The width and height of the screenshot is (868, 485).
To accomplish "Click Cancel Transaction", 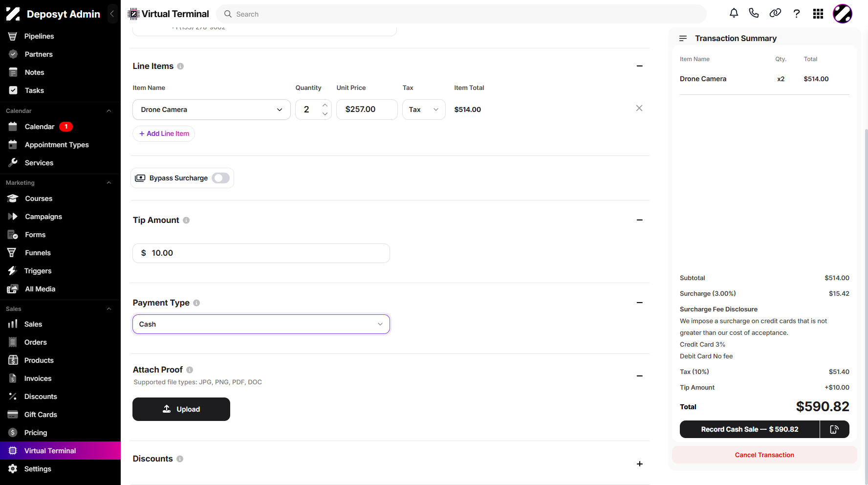I will [764, 455].
